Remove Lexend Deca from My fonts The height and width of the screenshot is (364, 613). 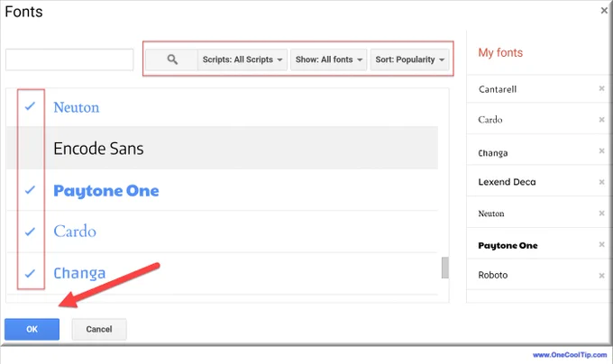click(x=601, y=182)
